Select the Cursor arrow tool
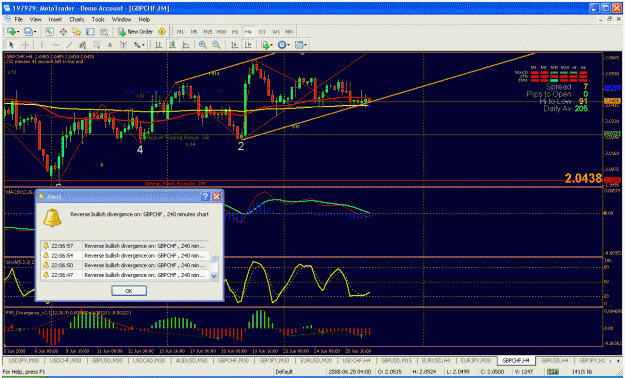 point(11,45)
